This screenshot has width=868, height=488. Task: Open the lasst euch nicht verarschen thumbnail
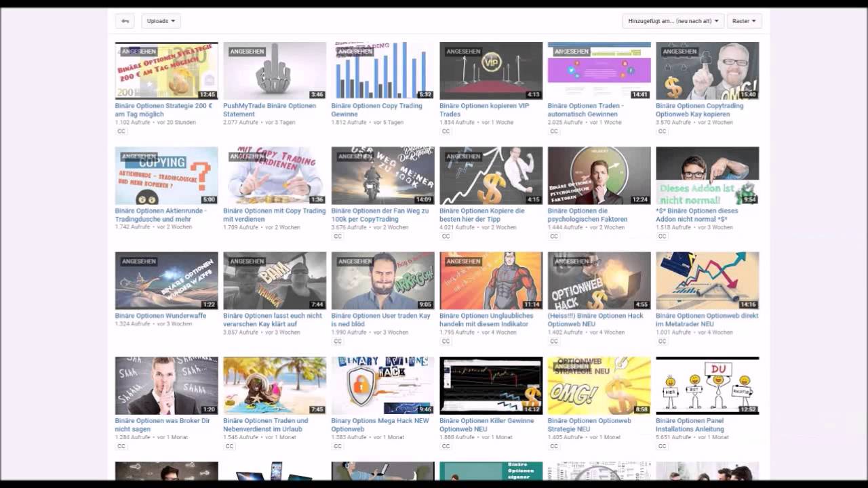pyautogui.click(x=275, y=281)
